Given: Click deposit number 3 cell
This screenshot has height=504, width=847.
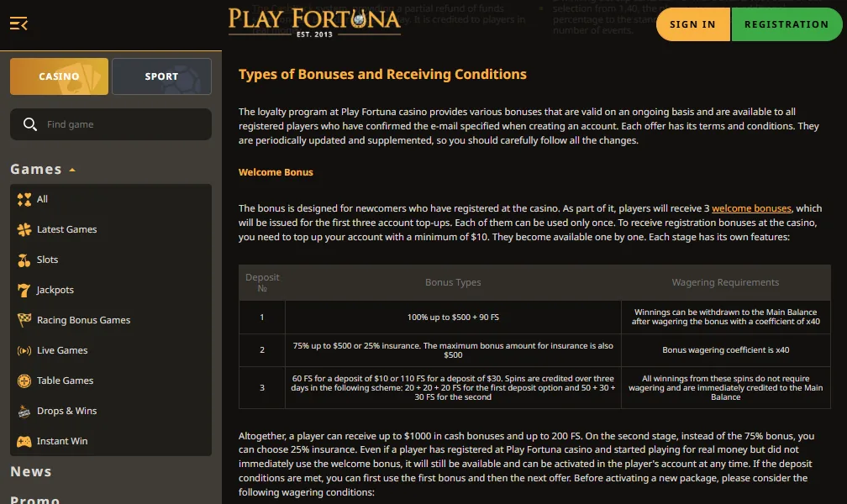Looking at the screenshot, I should click(x=262, y=388).
